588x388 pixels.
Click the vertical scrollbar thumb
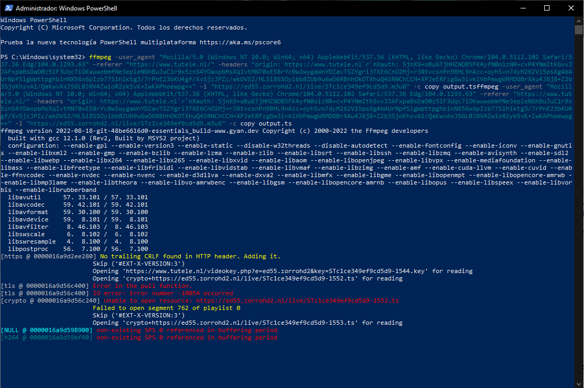tap(579, 30)
